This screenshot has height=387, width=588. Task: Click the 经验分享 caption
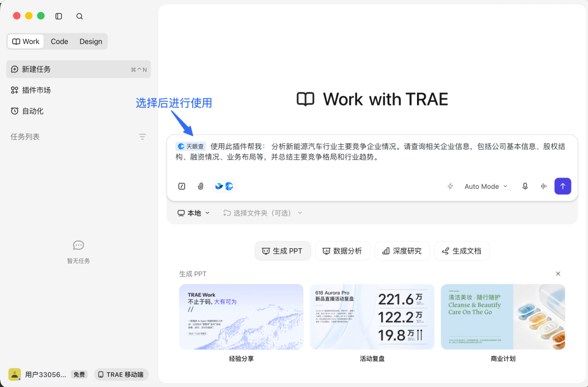pyautogui.click(x=241, y=359)
